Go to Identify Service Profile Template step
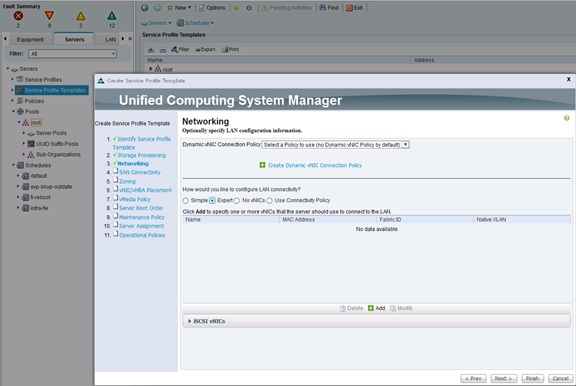Screen dimensions: 576x386 [x=142, y=143]
